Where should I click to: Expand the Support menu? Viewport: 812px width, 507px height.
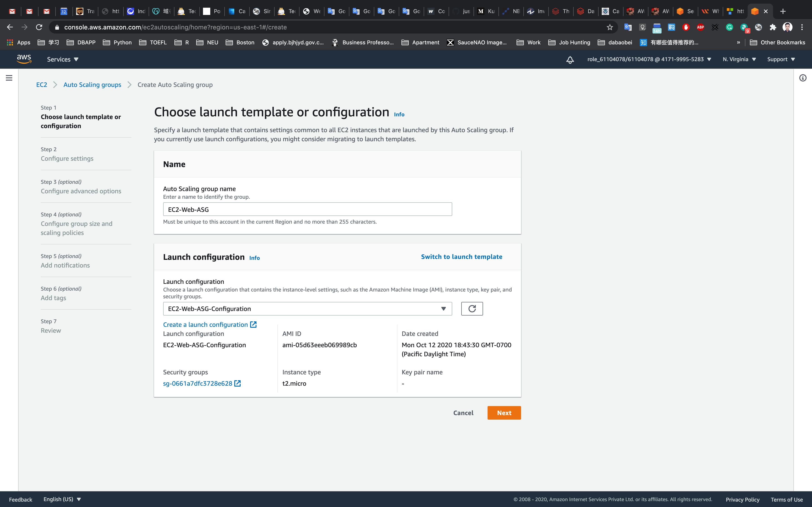[781, 59]
